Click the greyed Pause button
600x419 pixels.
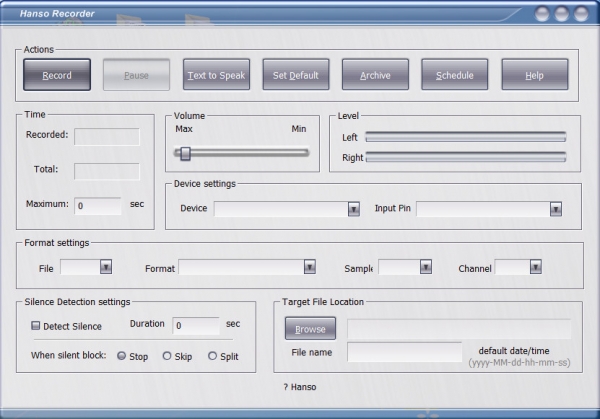click(x=136, y=75)
